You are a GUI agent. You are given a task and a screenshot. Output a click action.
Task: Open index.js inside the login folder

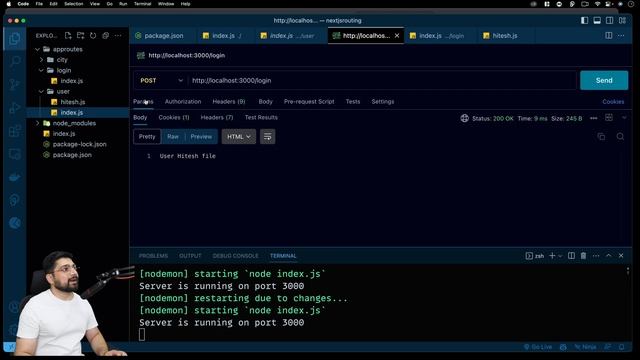(x=71, y=81)
